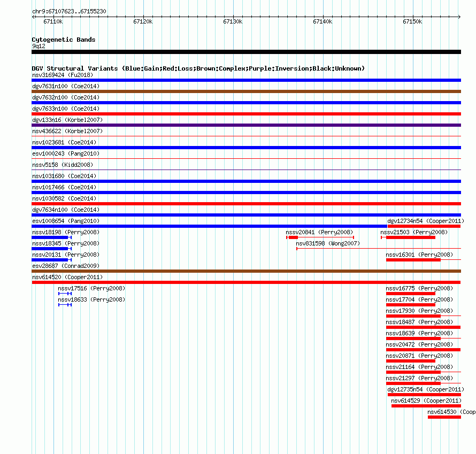The height and width of the screenshot is (454, 476).
Task: Click nssv18633 (Perry2008) label
Action: click(x=91, y=299)
